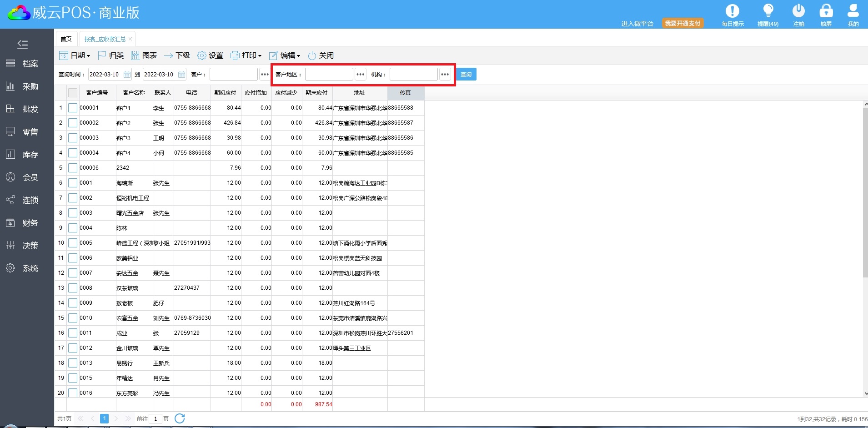Click the customer region input field
This screenshot has width=868, height=428.
click(329, 75)
